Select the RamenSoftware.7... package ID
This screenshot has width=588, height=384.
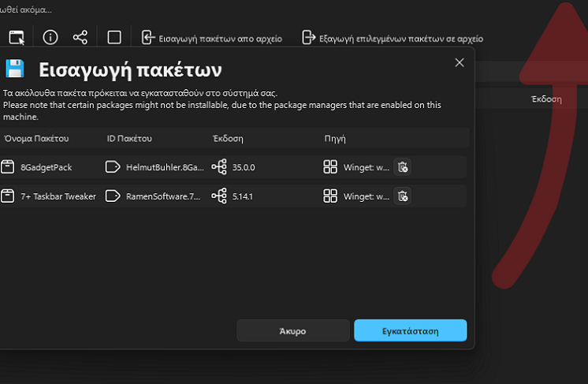pyautogui.click(x=163, y=196)
